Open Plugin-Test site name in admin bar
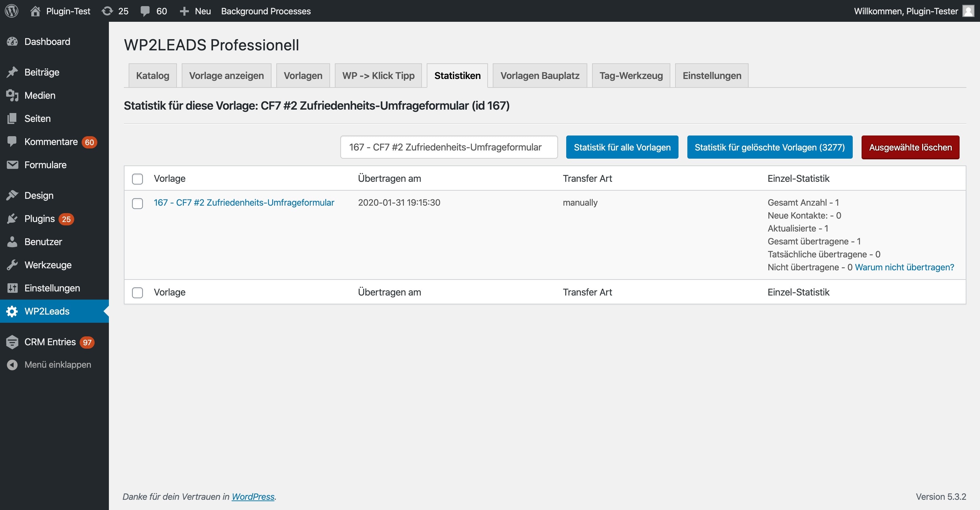The width and height of the screenshot is (980, 510). click(68, 11)
